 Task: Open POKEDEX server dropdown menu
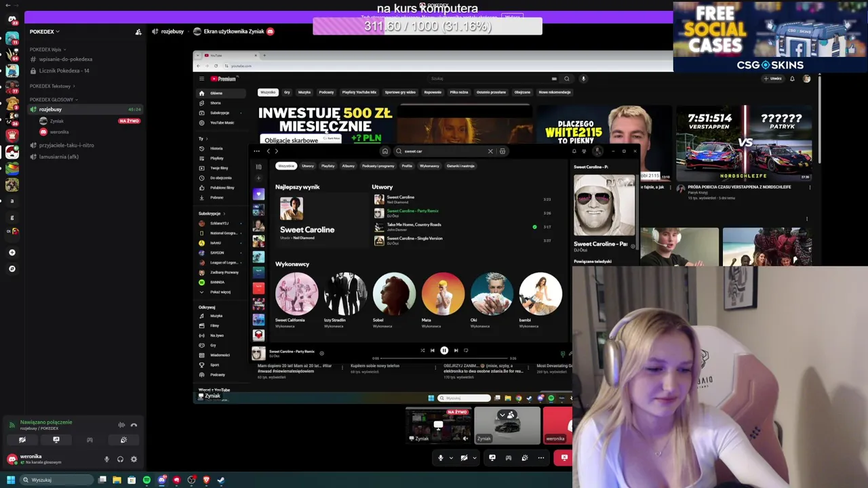pos(45,32)
